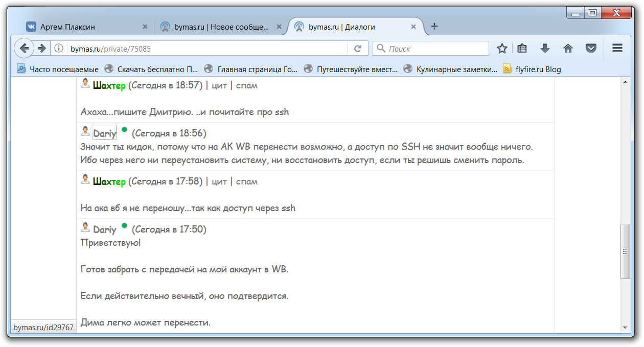Reload the page with refresh icon
The width and height of the screenshot is (644, 347).
(358, 49)
